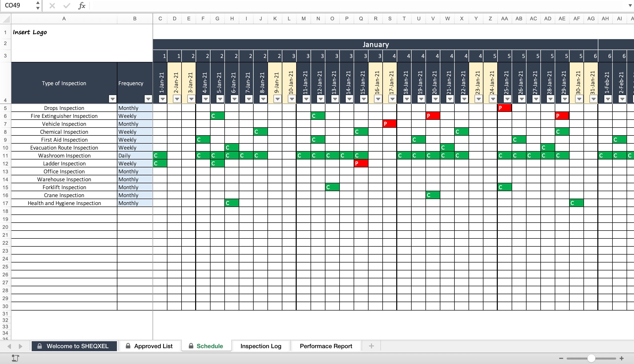Click the fx insert function icon

tap(82, 5)
